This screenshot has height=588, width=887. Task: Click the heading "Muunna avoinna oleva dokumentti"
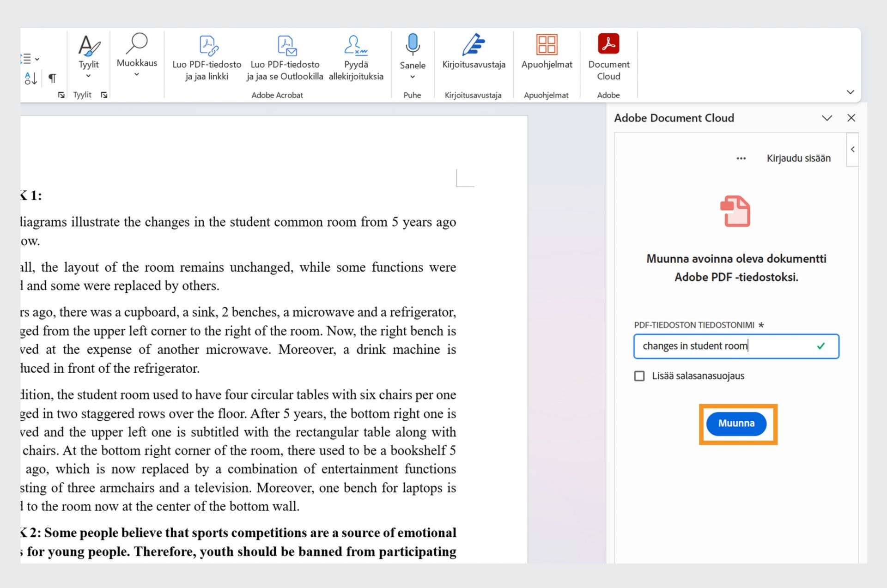pos(736,259)
